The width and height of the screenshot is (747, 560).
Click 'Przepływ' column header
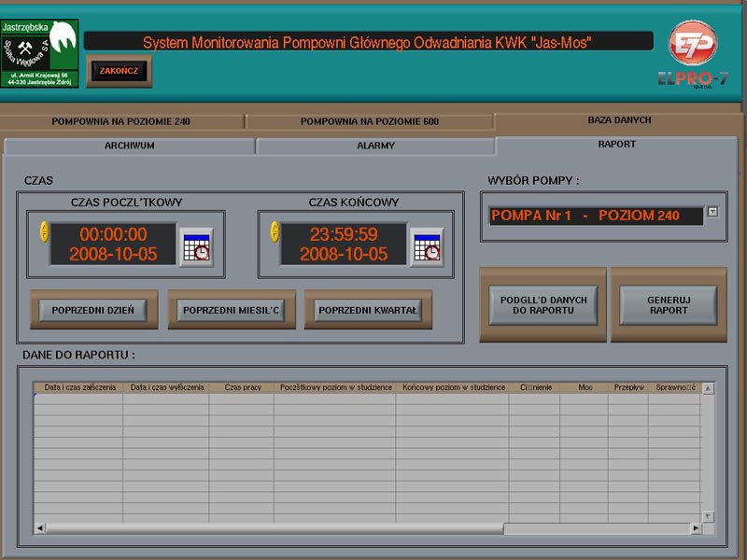(x=628, y=387)
